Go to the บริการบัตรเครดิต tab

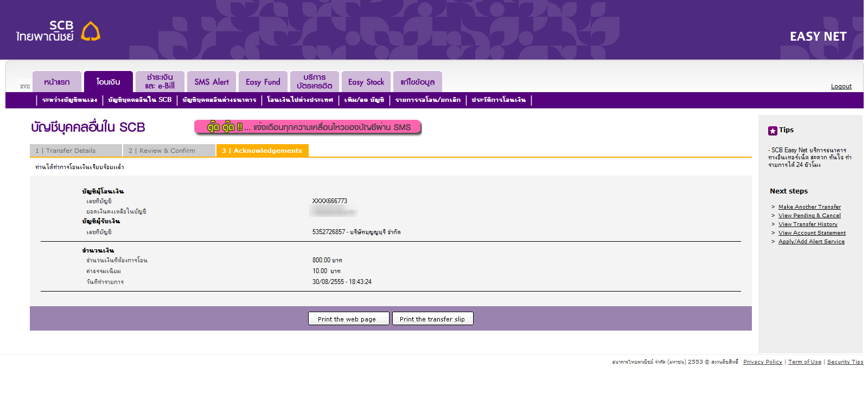(315, 82)
